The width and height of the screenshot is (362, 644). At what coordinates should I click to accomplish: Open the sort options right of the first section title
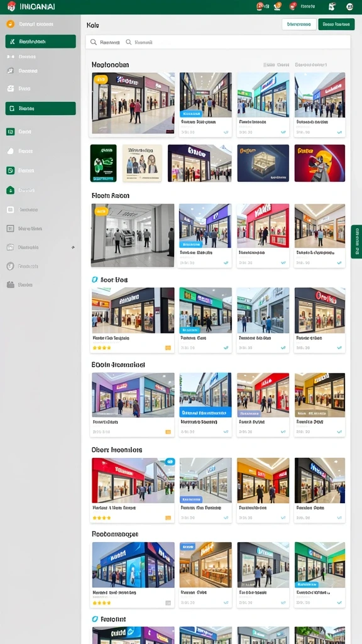pyautogui.click(x=311, y=65)
